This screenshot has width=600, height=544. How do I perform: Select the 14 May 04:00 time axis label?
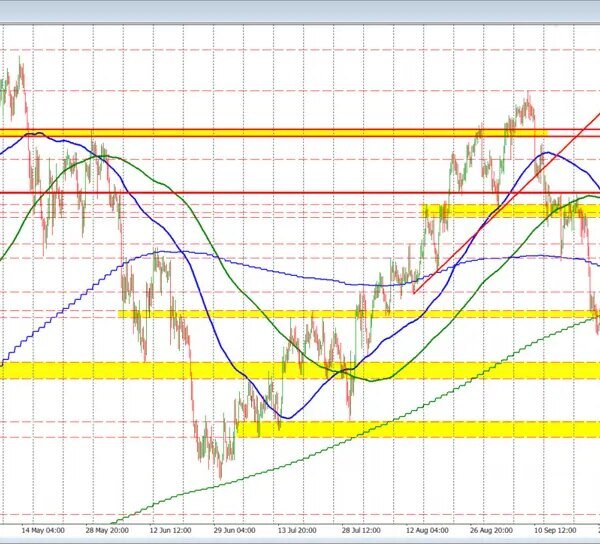coord(43,531)
